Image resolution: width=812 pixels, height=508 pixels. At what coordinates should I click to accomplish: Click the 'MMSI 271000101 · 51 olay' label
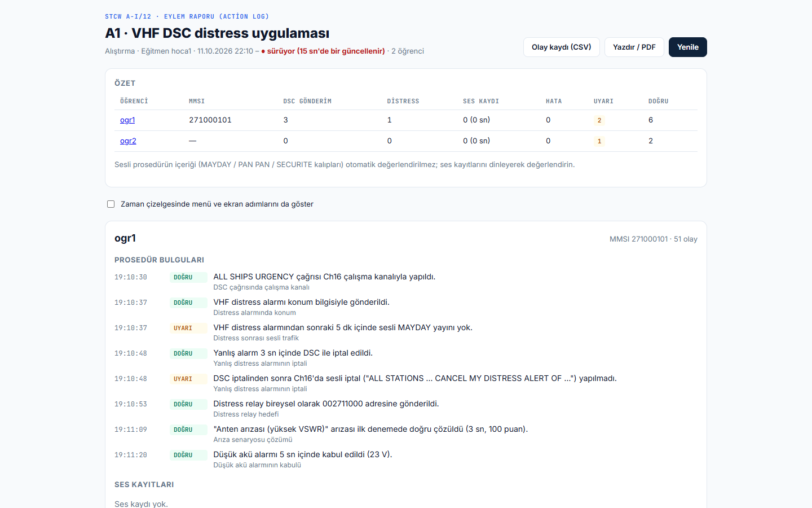(x=653, y=239)
